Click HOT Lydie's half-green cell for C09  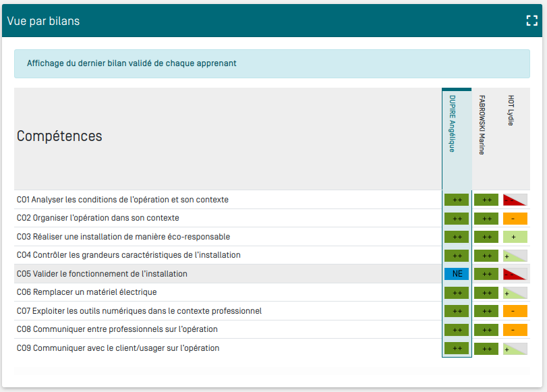(x=515, y=348)
